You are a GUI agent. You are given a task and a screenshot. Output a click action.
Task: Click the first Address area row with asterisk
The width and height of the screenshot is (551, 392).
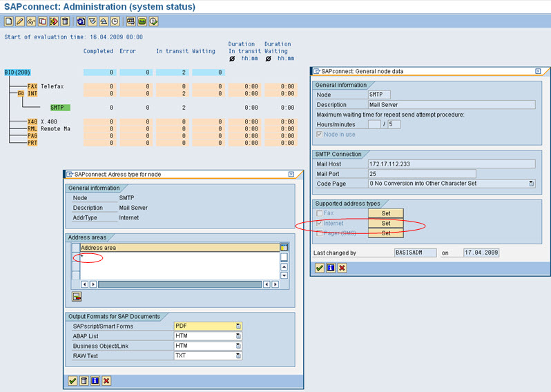pyautogui.click(x=180, y=257)
